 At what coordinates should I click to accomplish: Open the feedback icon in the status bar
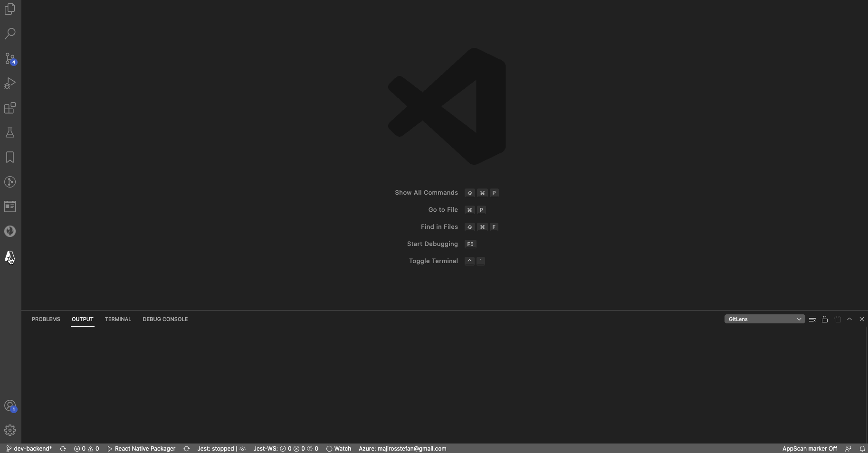(848, 449)
